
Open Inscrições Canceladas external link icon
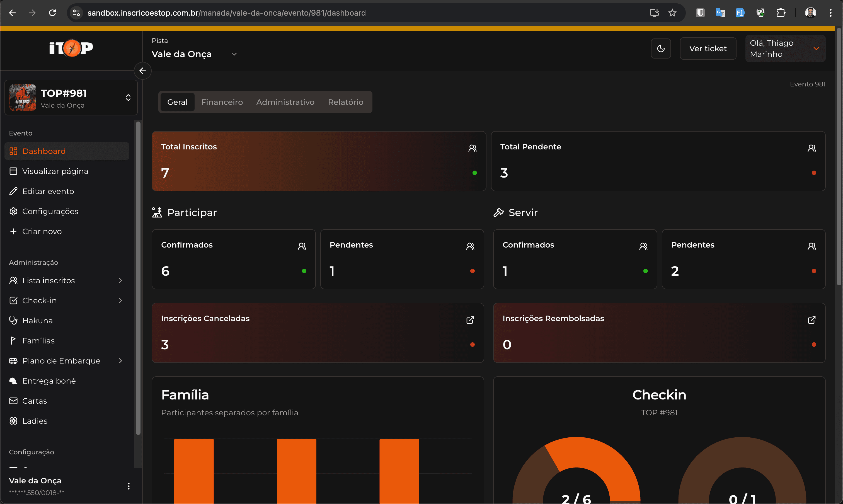[470, 320]
